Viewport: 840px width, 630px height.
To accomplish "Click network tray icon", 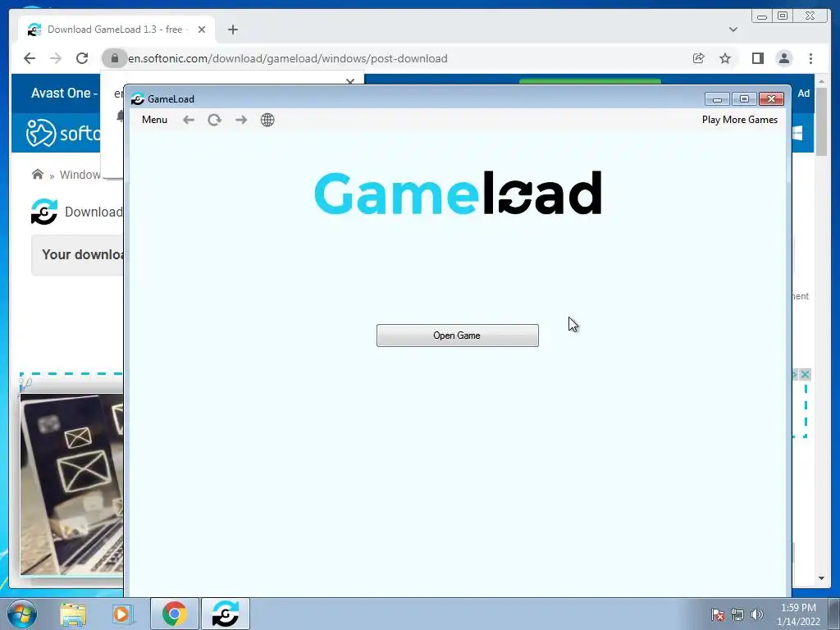I will point(737,614).
